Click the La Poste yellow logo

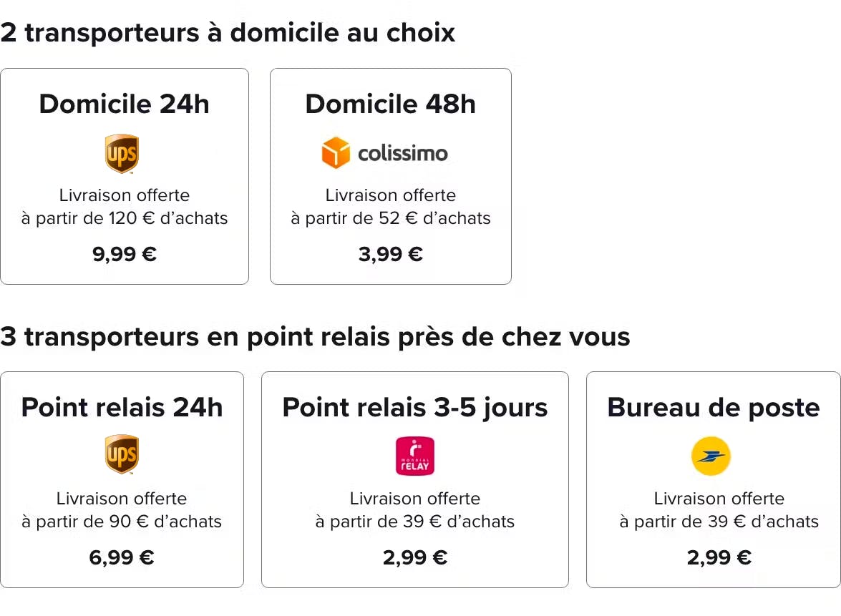[x=711, y=456]
